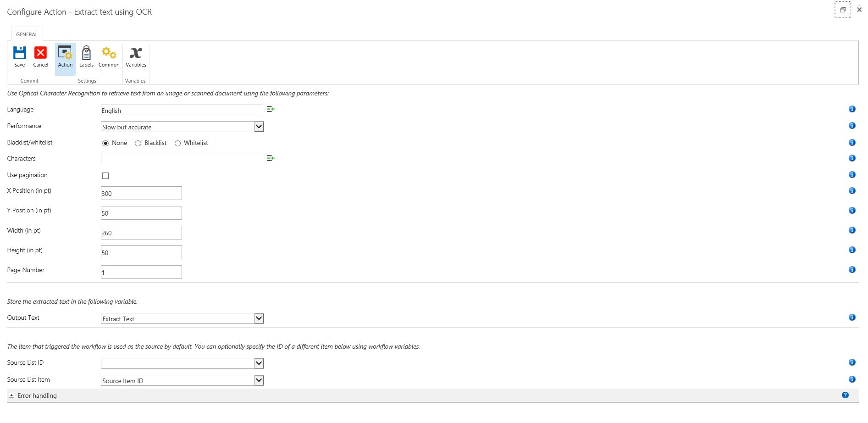Open the Source List Item dropdown
The height and width of the screenshot is (423, 868).
(182, 380)
